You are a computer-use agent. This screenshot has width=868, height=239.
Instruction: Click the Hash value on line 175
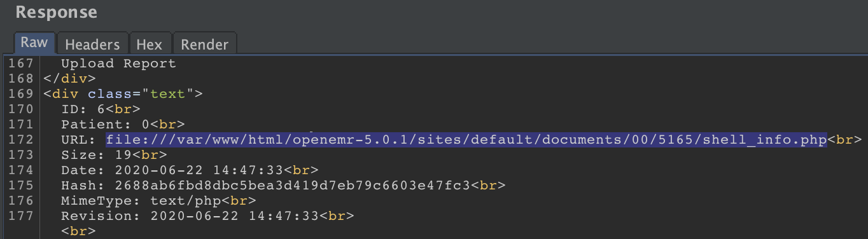292,185
